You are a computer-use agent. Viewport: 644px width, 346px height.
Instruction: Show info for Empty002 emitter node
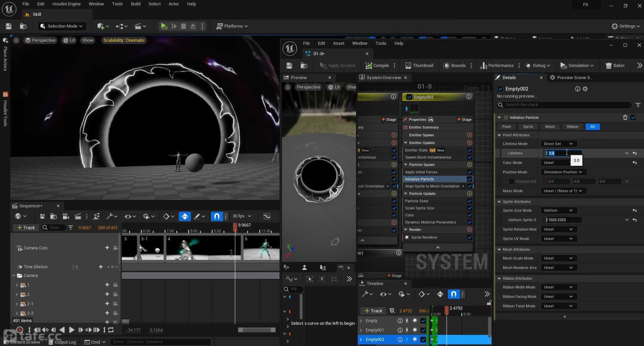click(469, 97)
